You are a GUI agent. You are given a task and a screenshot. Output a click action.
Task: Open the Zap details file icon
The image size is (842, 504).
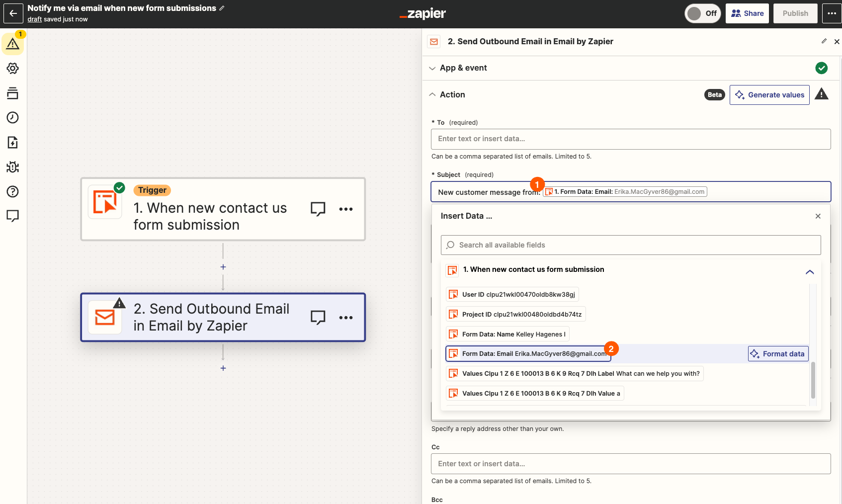tap(13, 143)
